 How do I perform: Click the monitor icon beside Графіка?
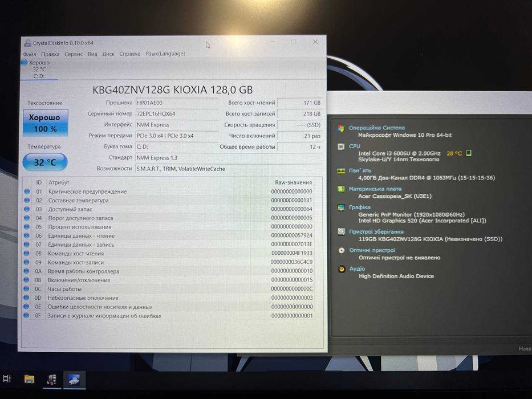coord(341,207)
